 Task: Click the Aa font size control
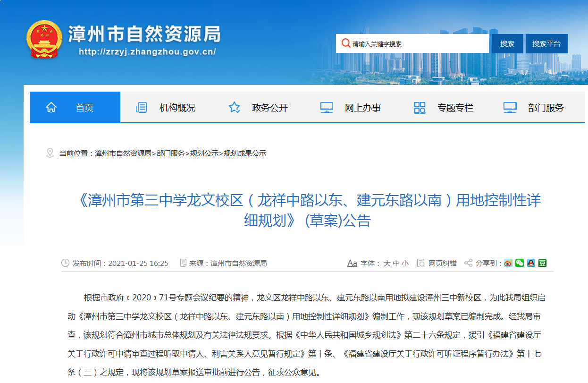tap(352, 263)
